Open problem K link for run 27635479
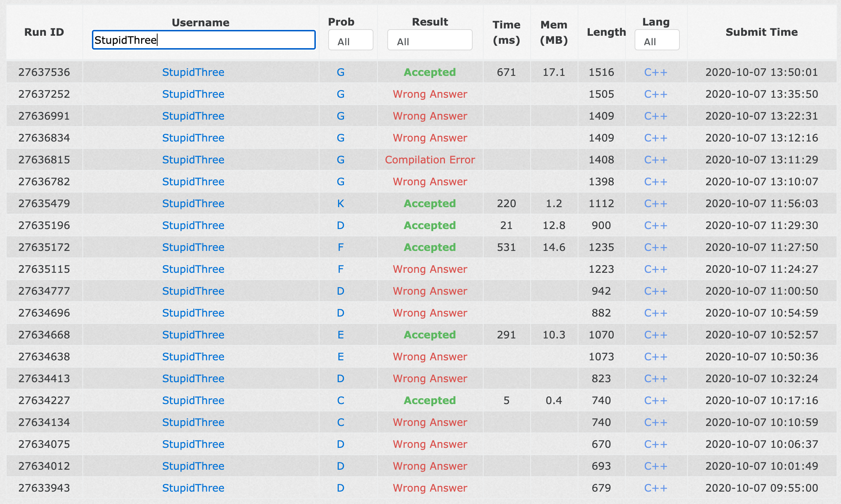 click(x=340, y=203)
